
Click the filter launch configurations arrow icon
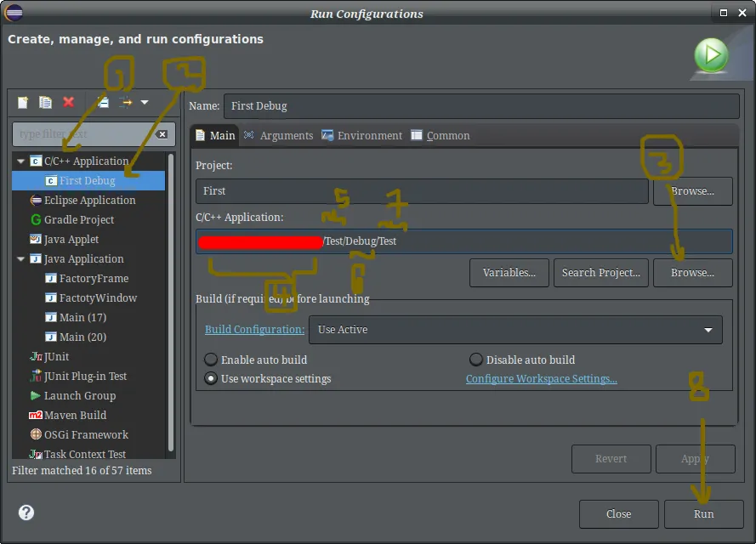click(x=126, y=102)
